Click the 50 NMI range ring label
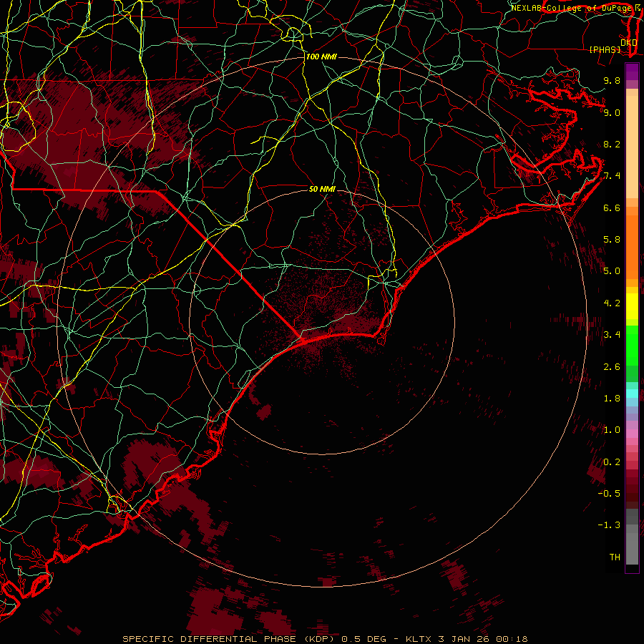 322,189
